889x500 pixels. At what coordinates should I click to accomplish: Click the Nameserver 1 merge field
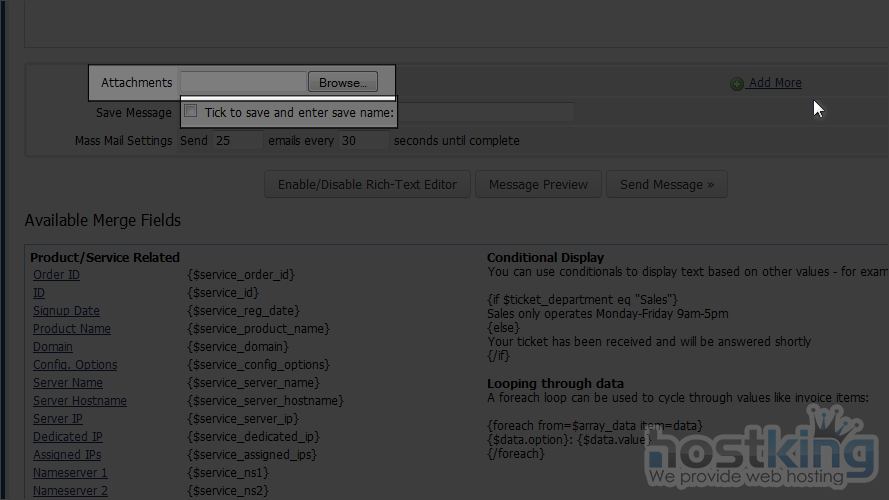click(70, 473)
